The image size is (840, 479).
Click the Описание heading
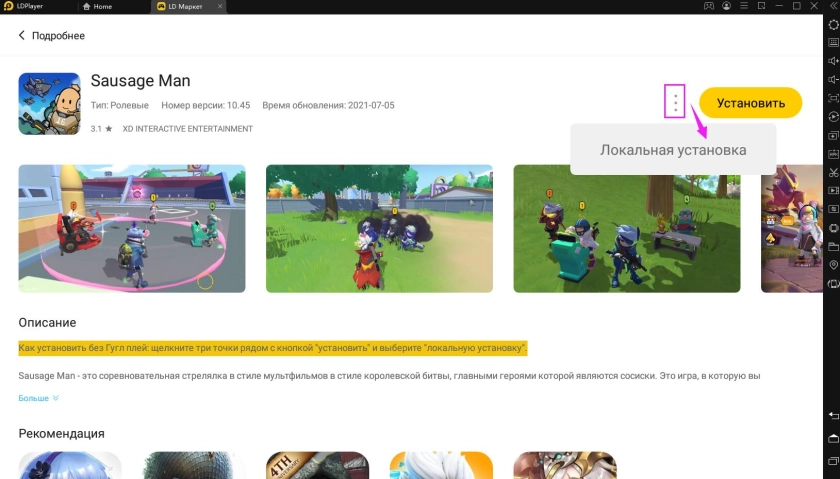tap(47, 323)
